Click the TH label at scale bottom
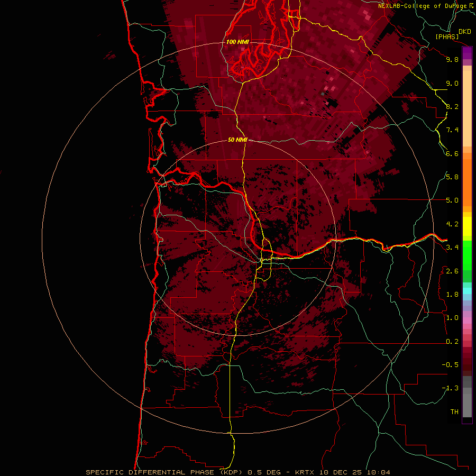This screenshot has height=476, width=476. pos(454,412)
